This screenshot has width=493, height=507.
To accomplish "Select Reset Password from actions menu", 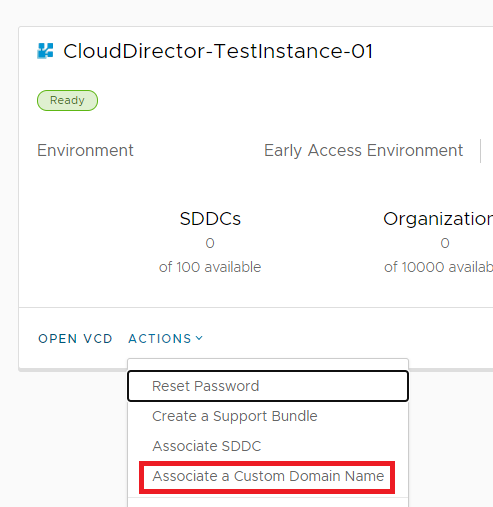I will coord(268,386).
